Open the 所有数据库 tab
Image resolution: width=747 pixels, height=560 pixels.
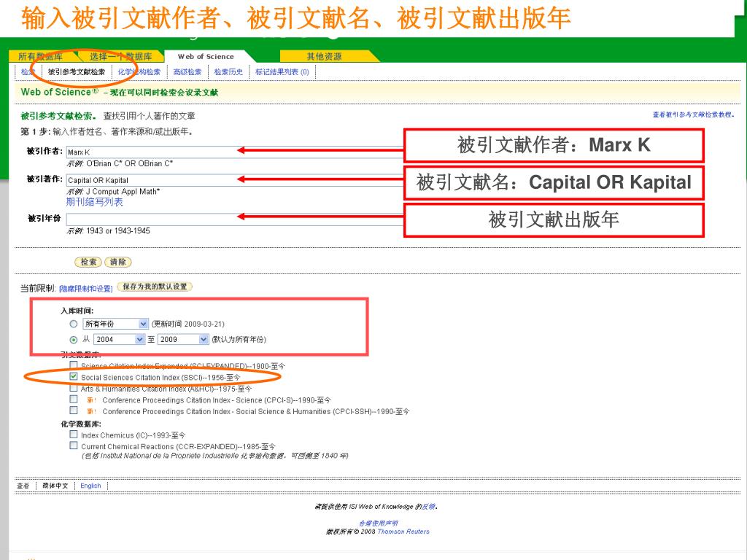point(41,57)
